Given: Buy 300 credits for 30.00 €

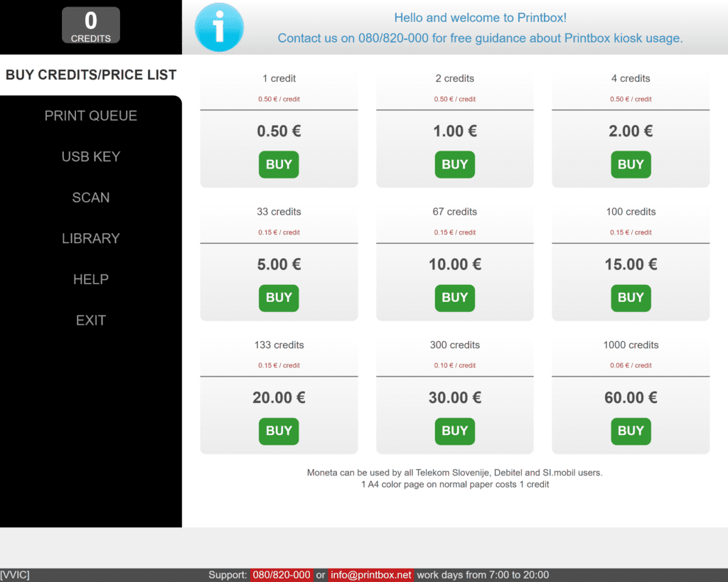Looking at the screenshot, I should (x=455, y=431).
